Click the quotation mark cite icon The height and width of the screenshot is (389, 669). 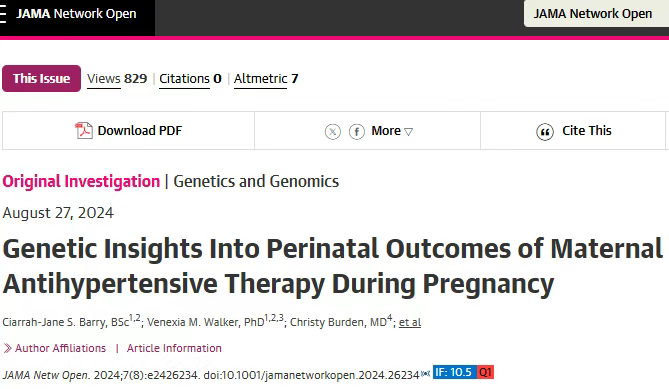coord(545,132)
